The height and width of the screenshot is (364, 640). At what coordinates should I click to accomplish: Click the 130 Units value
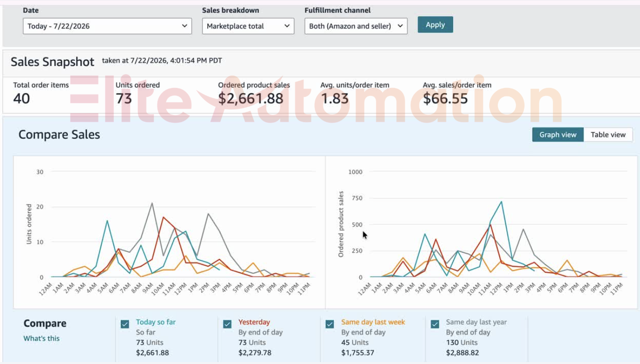pos(461,342)
